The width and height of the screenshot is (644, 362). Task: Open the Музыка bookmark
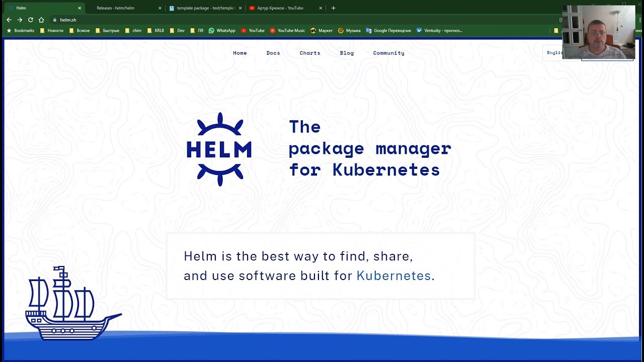pos(349,31)
